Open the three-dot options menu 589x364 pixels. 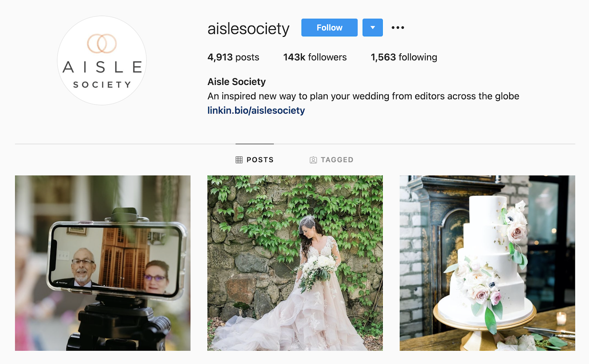pos(398,28)
